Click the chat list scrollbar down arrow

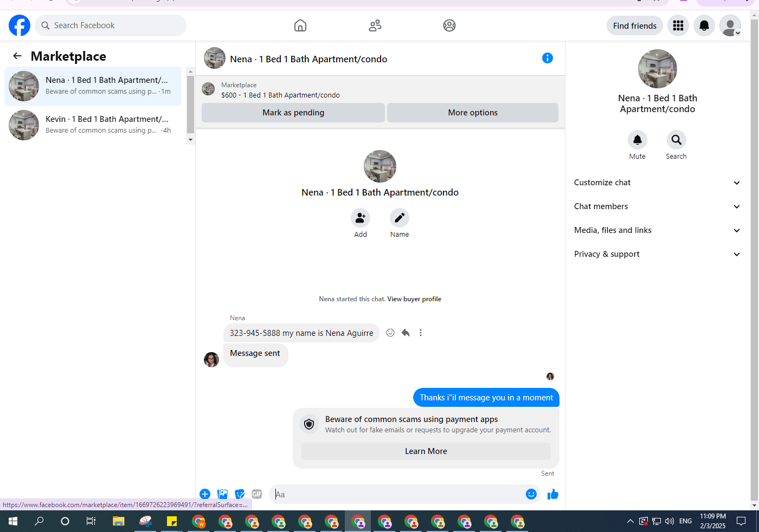[190, 140]
